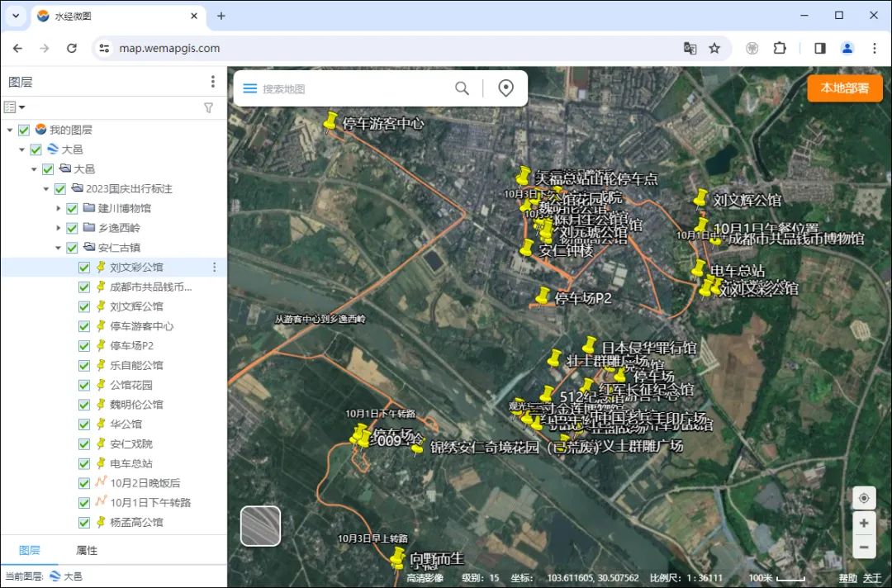
Task: Click the map search magnifier icon
Action: tap(462, 88)
